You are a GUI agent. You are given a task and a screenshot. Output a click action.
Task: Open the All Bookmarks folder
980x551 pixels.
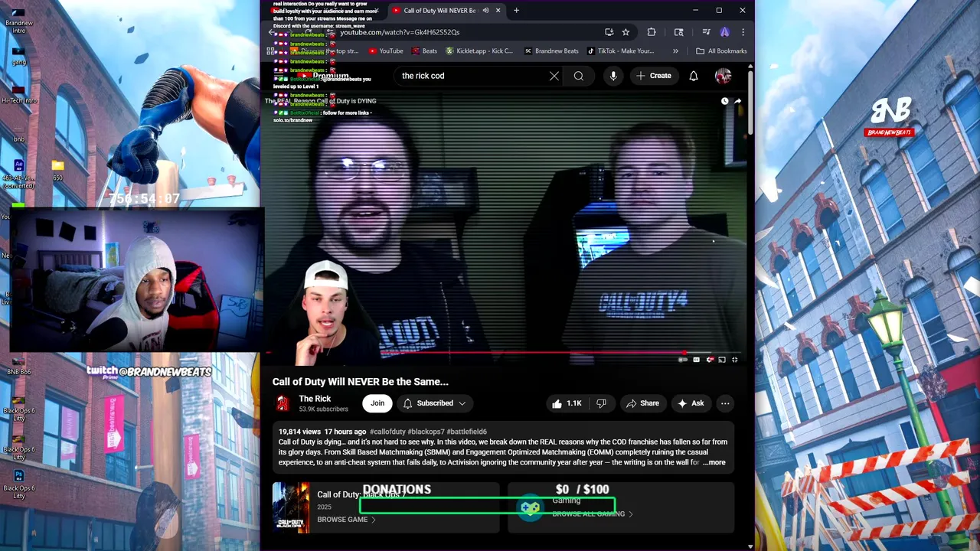721,51
